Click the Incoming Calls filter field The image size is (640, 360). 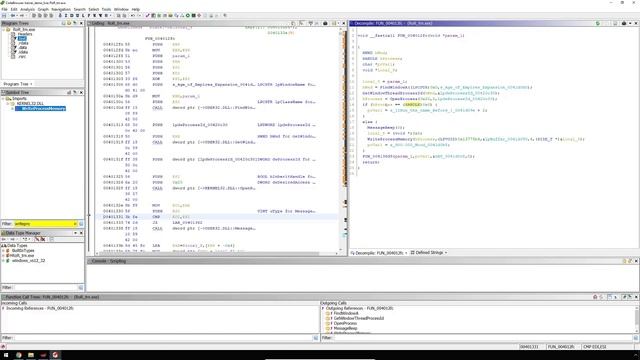(x=163, y=338)
